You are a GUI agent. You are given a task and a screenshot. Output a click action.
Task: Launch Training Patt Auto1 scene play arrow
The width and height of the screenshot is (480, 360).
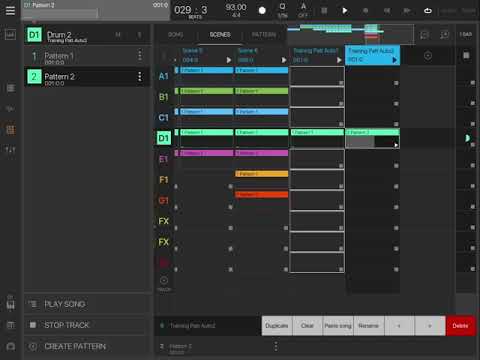coord(339,60)
